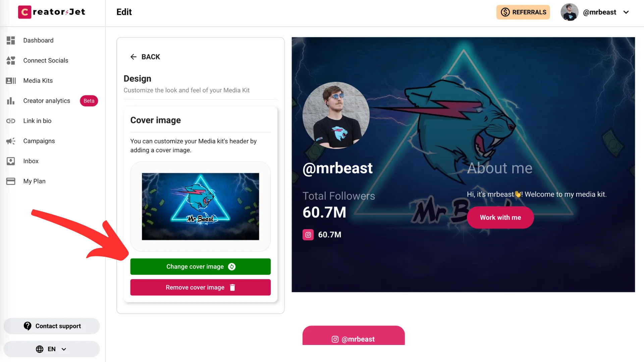This screenshot has height=362, width=644.
Task: Click the Media Kits sidebar icon
Action: click(11, 80)
